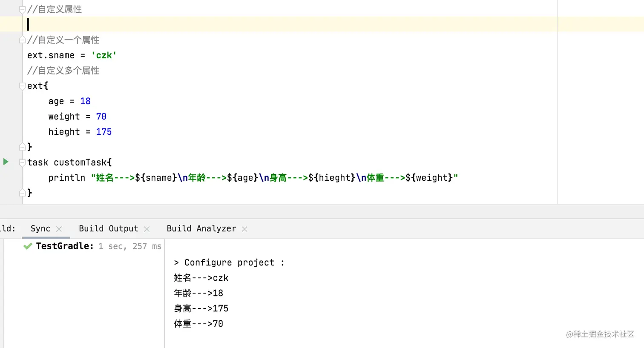Click the weight = 70 line
The height and width of the screenshot is (348, 644).
(77, 117)
